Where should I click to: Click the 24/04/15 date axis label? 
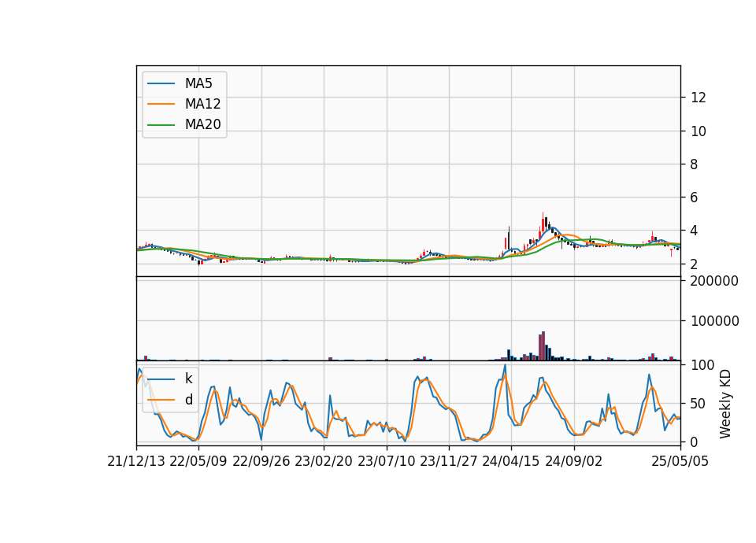coord(511,461)
